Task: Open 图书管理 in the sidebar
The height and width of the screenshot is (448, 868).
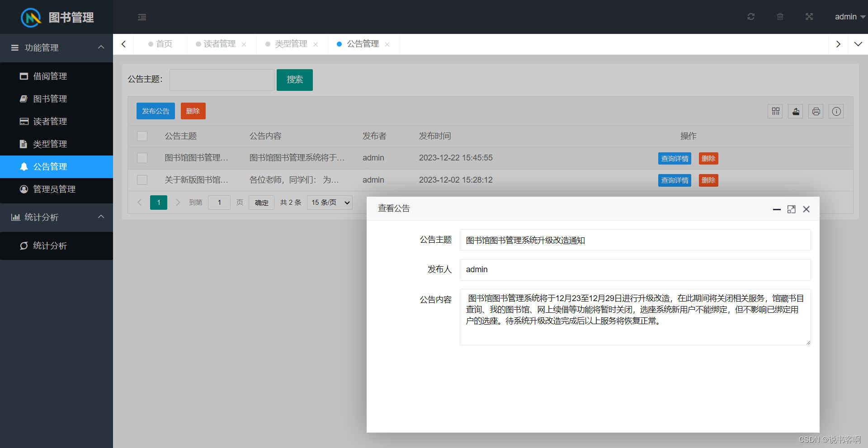Action: 57,99
